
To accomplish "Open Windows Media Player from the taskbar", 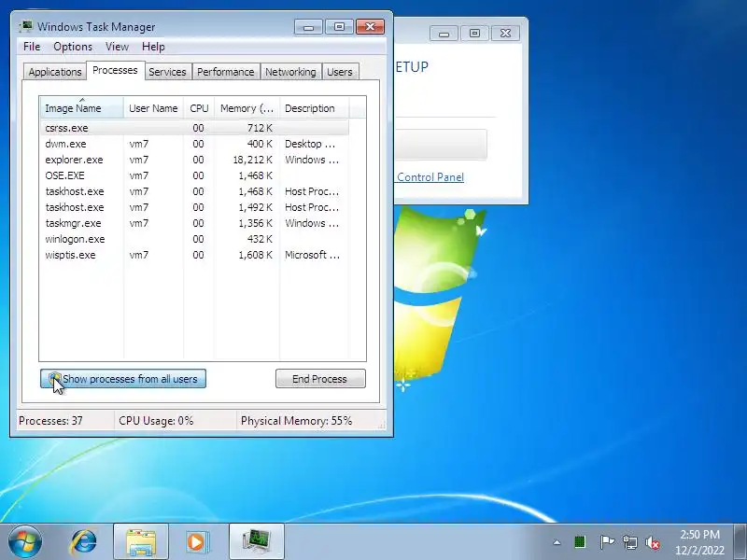I will [196, 542].
